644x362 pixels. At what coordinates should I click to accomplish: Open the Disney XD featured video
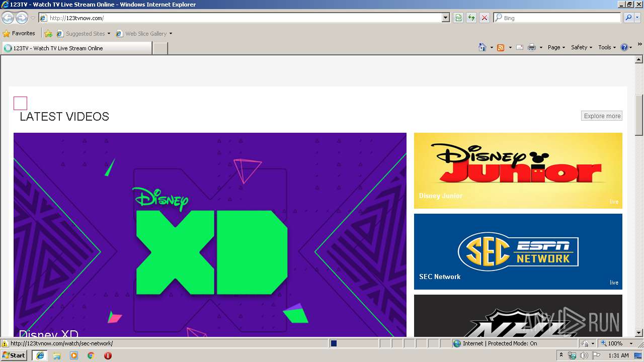click(x=210, y=235)
